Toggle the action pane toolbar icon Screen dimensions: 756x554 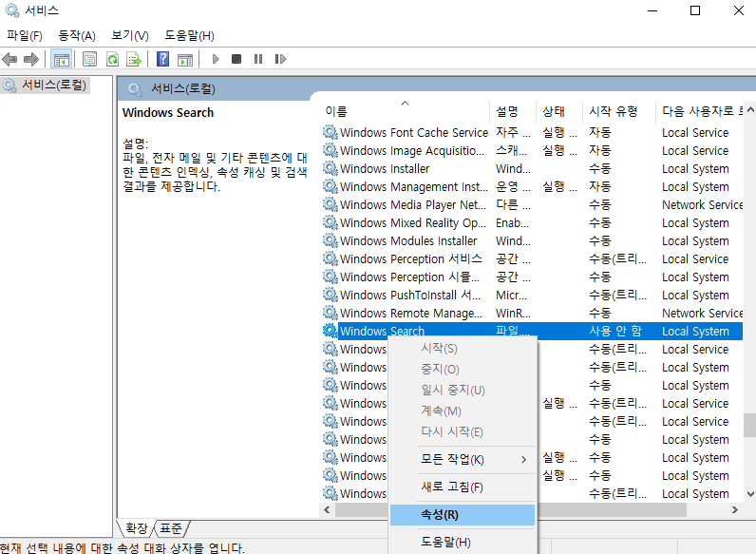pos(185,59)
